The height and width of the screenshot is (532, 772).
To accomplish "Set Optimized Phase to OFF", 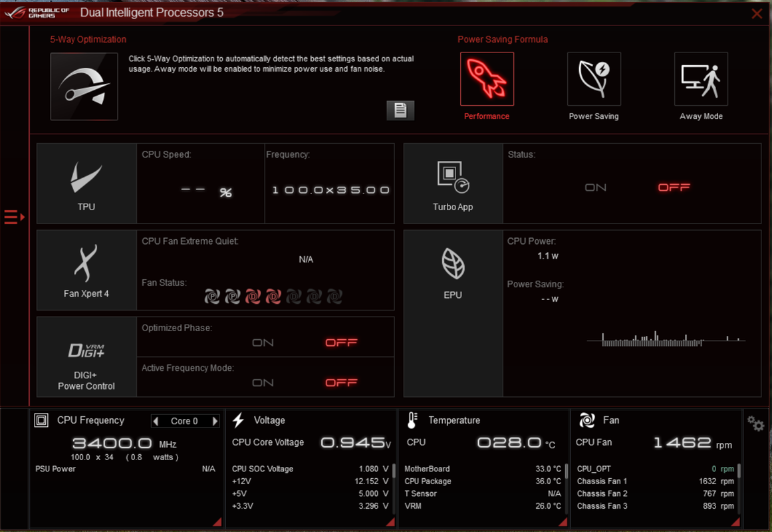I will [341, 343].
